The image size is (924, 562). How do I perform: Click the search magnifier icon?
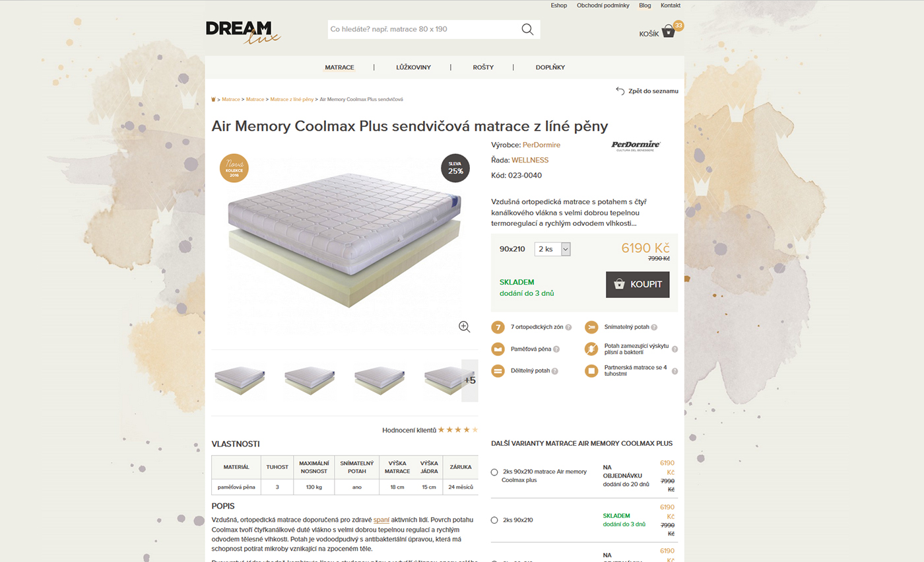click(x=527, y=29)
